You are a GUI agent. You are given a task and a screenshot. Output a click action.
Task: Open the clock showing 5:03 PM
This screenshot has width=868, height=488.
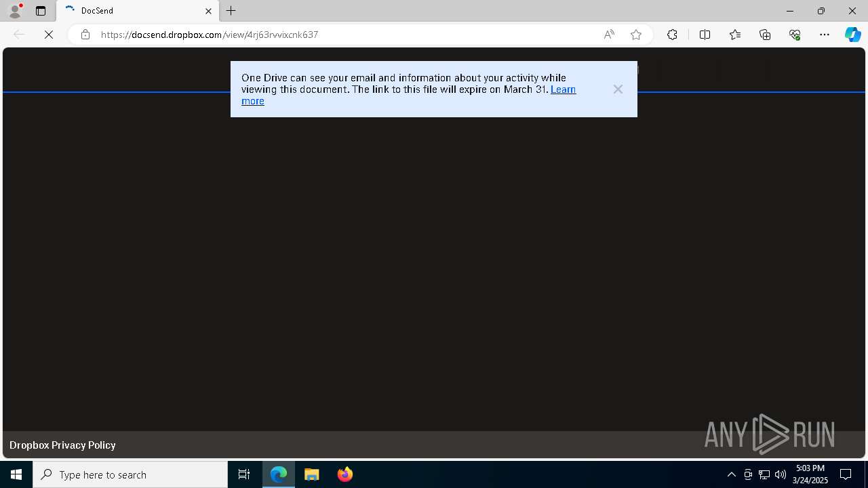(x=810, y=474)
